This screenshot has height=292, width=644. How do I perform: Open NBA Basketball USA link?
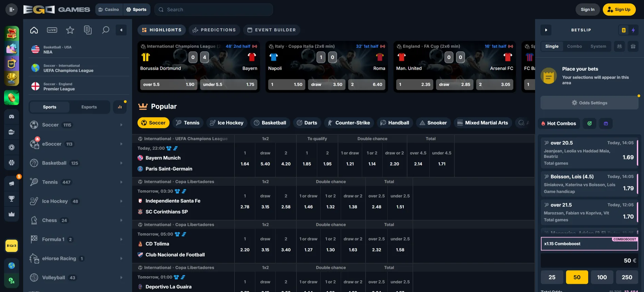[x=79, y=50]
